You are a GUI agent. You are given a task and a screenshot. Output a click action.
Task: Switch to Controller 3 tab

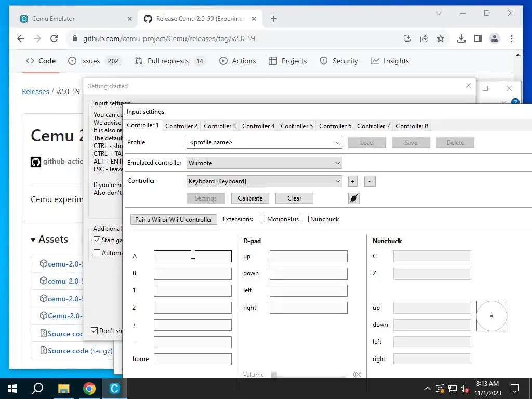pyautogui.click(x=220, y=126)
